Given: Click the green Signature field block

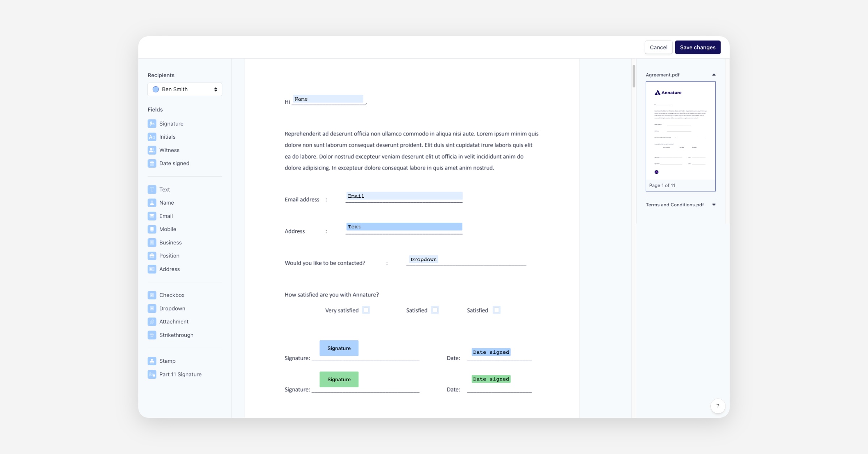Looking at the screenshot, I should (x=339, y=379).
